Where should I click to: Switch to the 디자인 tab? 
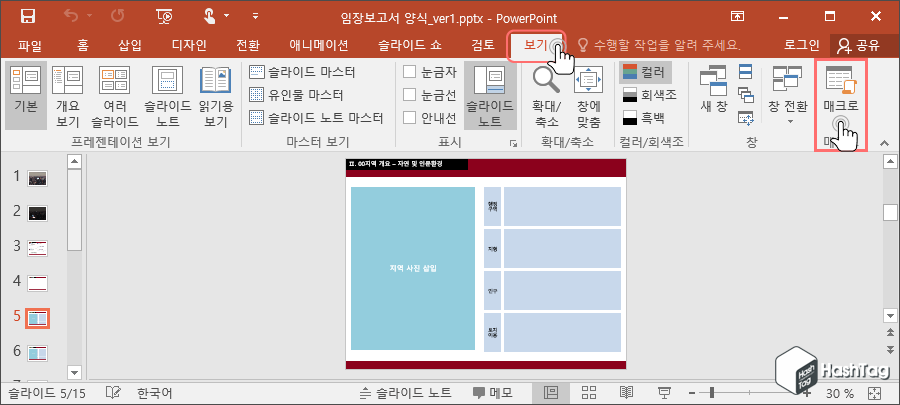pyautogui.click(x=189, y=45)
